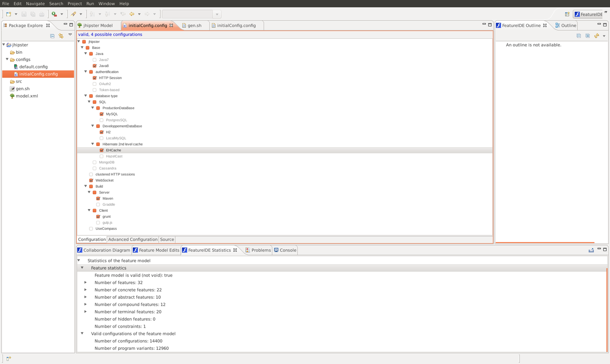
Task: Expand Number of features statistic
Action: [85, 283]
